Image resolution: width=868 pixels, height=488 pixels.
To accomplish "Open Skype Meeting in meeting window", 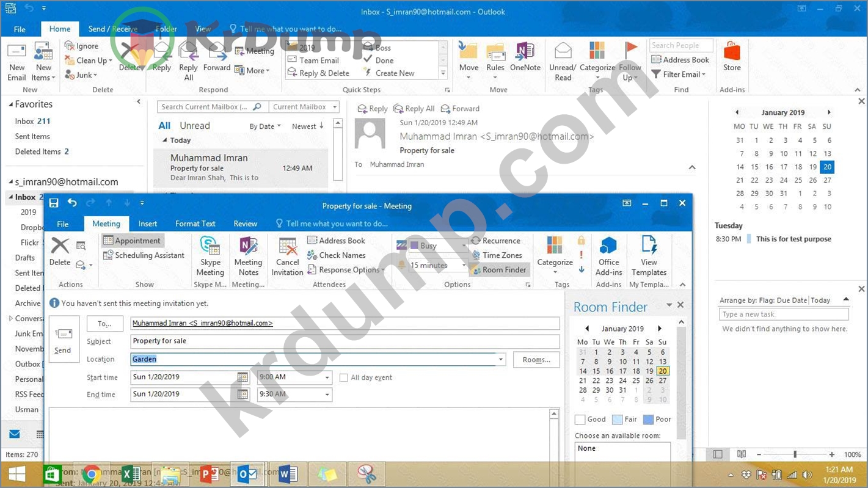I will point(210,256).
